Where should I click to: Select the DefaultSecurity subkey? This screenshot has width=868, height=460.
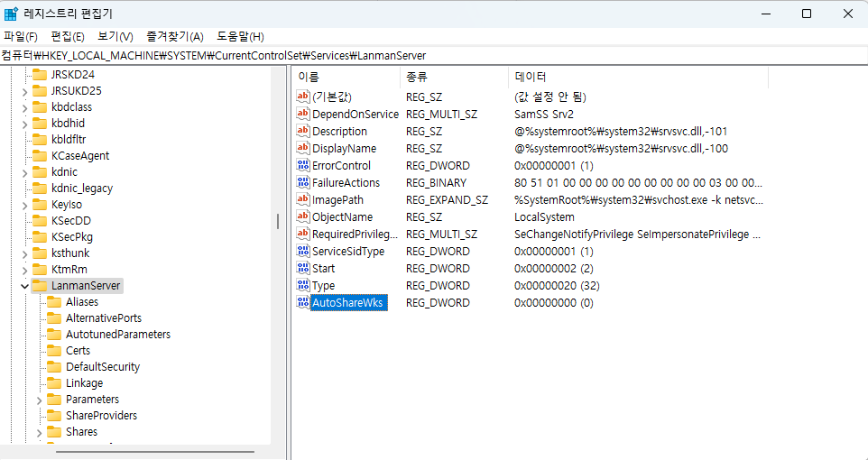click(102, 367)
